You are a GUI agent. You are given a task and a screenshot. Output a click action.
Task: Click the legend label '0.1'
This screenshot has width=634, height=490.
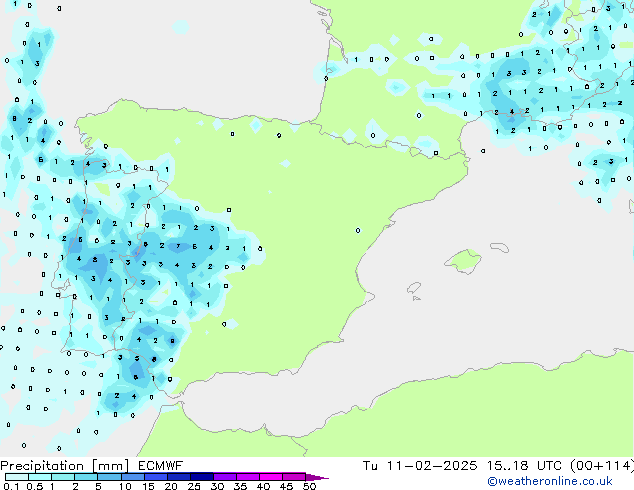[x=11, y=486]
